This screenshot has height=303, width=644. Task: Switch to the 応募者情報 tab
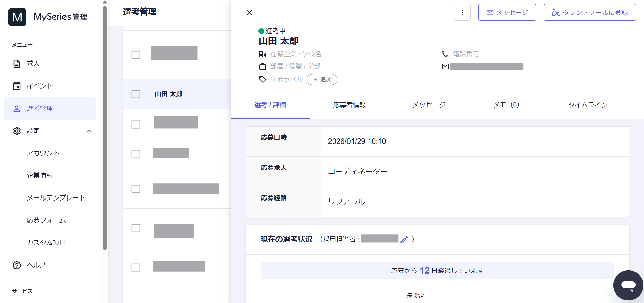tap(349, 105)
